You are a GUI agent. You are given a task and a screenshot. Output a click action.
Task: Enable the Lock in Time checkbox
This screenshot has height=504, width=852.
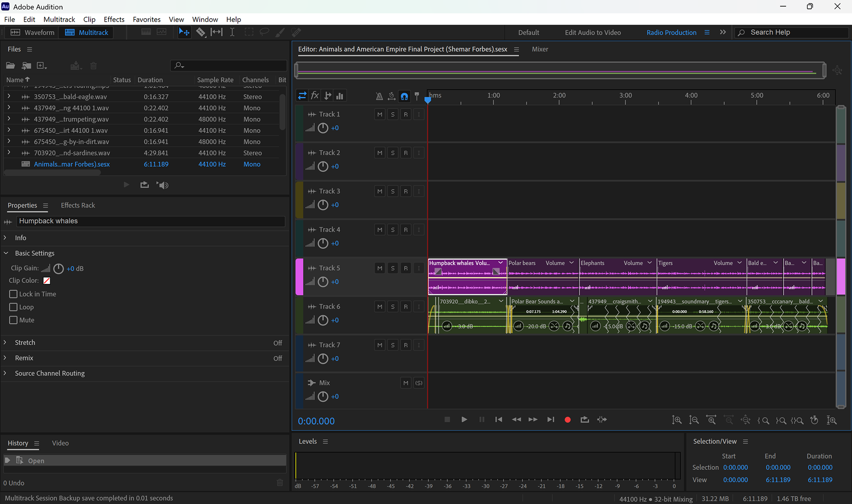(x=13, y=294)
